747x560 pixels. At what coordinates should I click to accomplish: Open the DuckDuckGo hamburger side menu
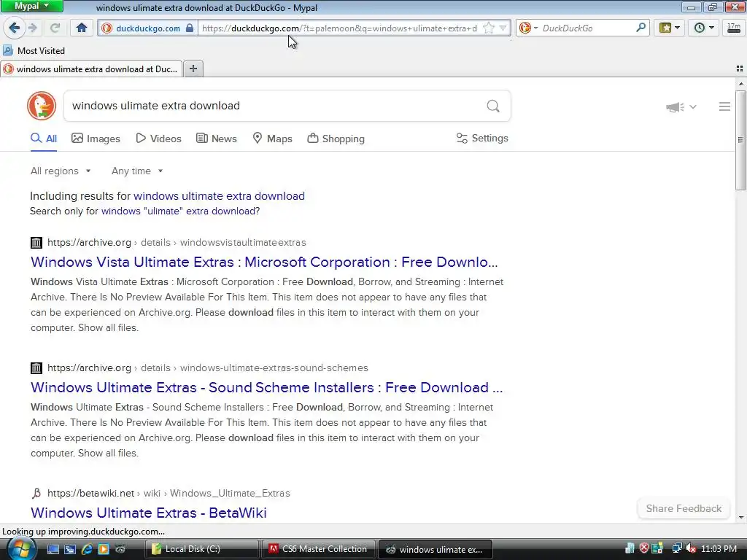tap(724, 106)
